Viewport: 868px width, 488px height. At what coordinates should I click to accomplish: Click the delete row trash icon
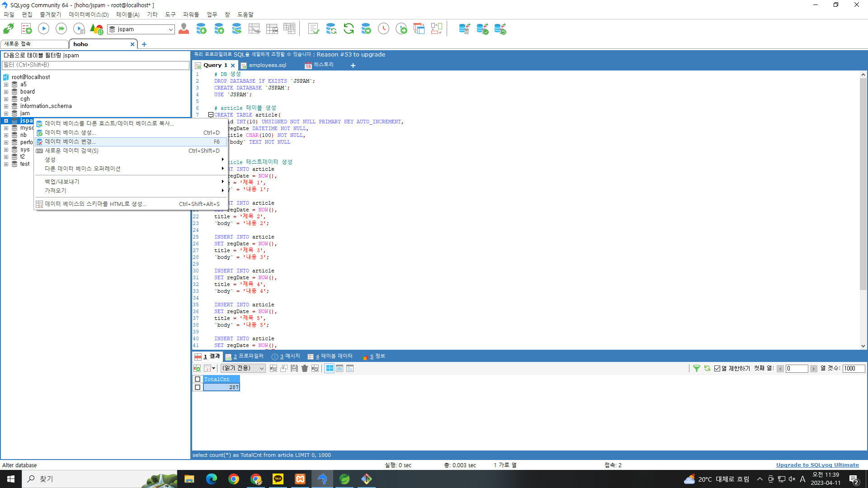pos(305,369)
